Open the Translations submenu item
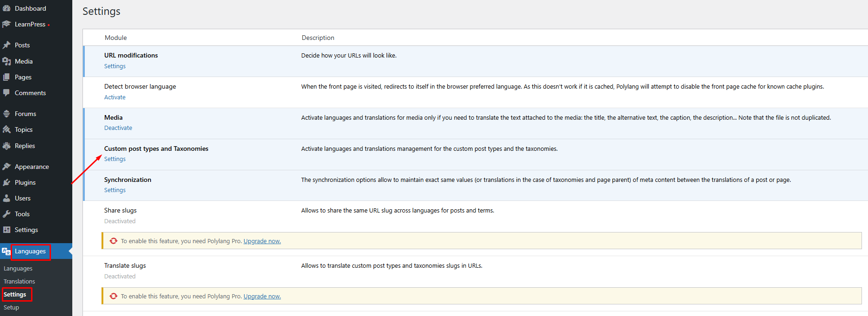 (x=19, y=282)
